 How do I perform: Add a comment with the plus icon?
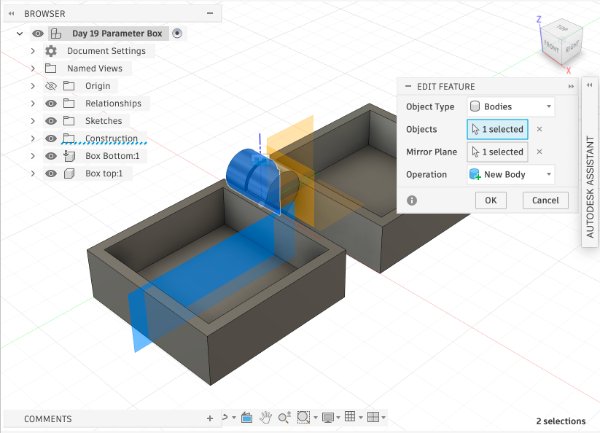point(210,418)
